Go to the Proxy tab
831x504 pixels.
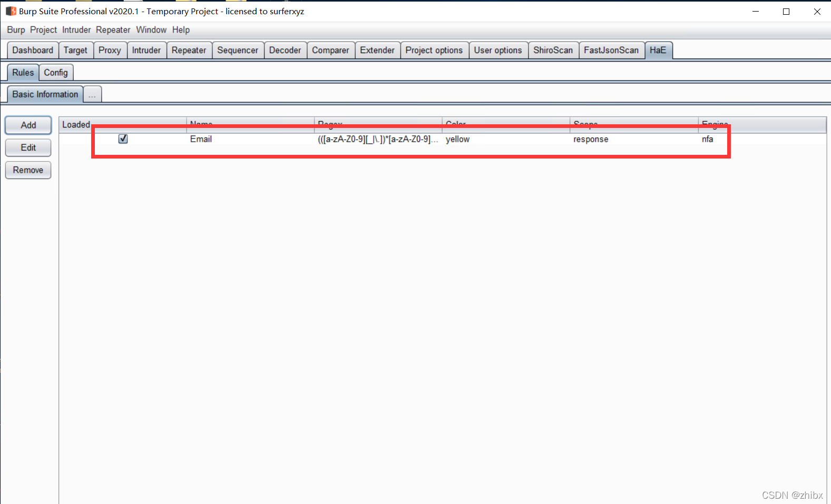coord(110,50)
